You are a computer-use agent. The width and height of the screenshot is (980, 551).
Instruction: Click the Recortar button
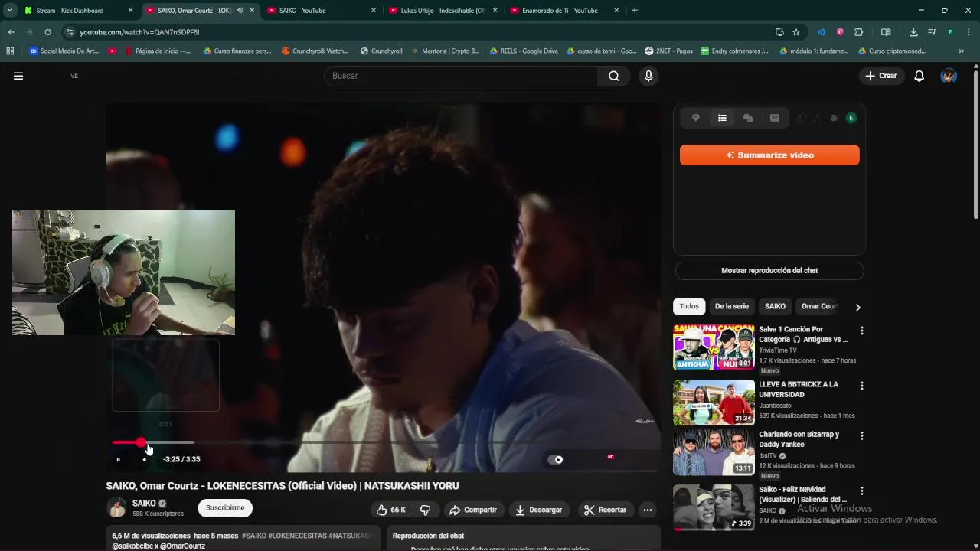[605, 510]
